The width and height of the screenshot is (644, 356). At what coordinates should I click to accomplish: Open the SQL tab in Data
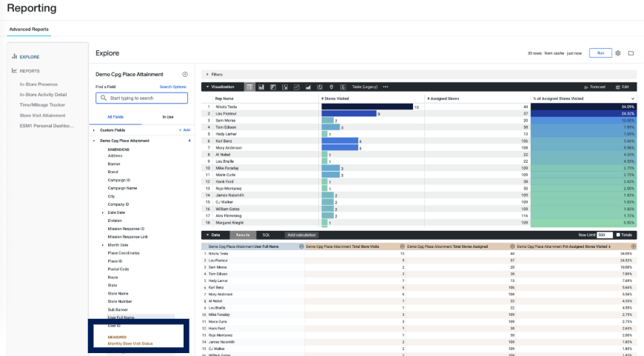tap(266, 235)
